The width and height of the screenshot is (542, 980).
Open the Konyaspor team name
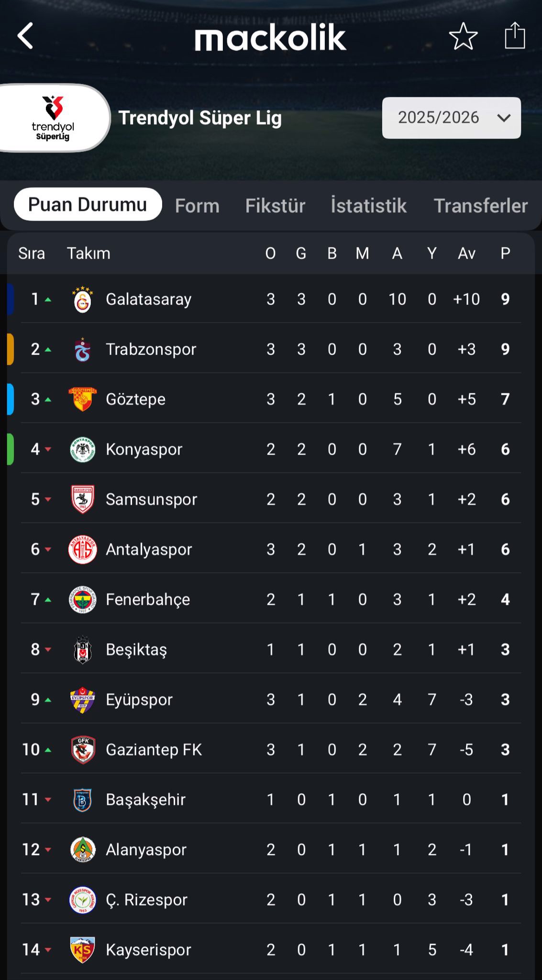point(144,449)
